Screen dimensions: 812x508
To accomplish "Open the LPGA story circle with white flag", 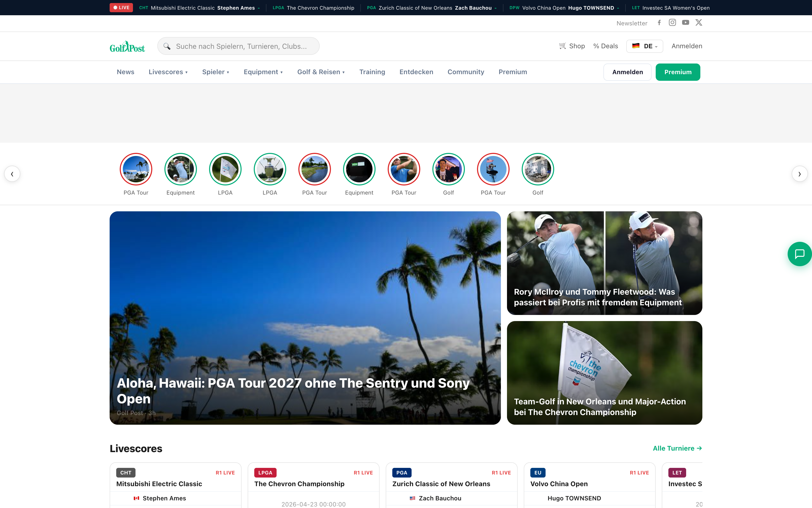I will coord(225,169).
